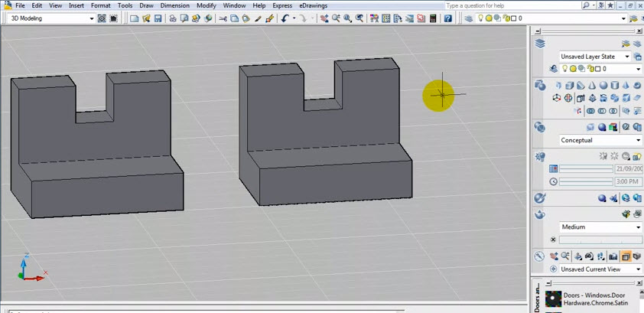Viewport: 644px width, 313px height.
Task: Open the Dimension menu
Action: [175, 6]
